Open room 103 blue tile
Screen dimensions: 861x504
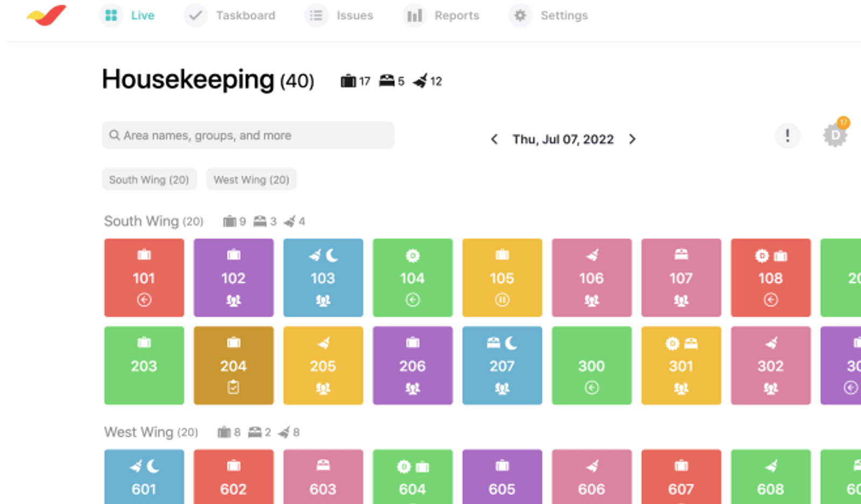tap(323, 278)
